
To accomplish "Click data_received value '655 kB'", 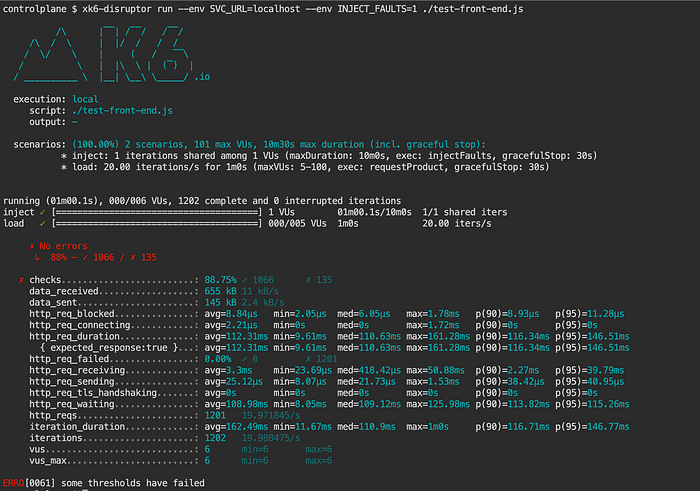I will [x=221, y=291].
